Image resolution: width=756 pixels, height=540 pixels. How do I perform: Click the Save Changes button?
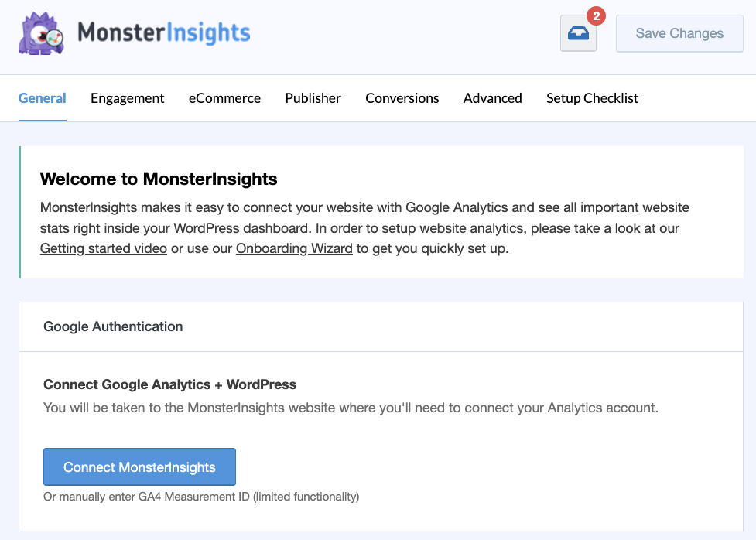pyautogui.click(x=679, y=33)
